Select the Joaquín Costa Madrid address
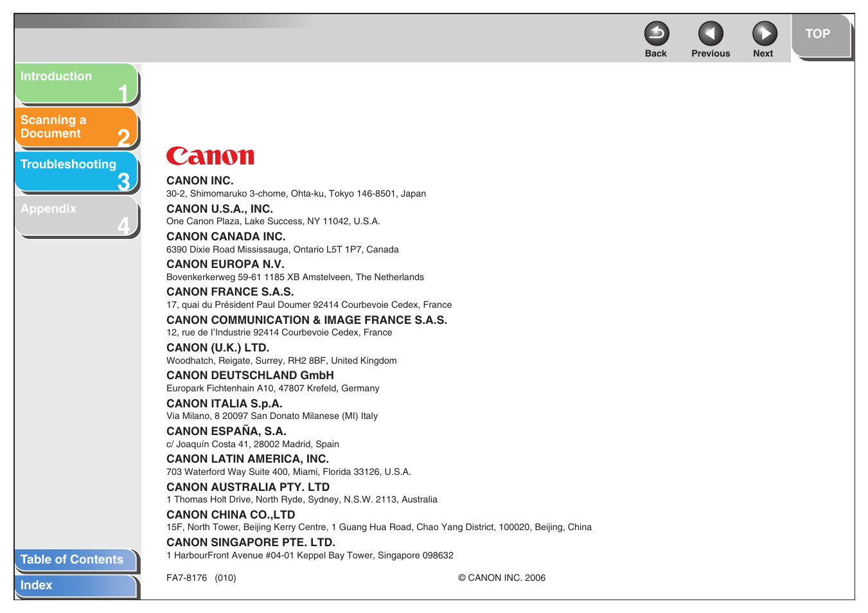868x613 pixels. [x=252, y=444]
